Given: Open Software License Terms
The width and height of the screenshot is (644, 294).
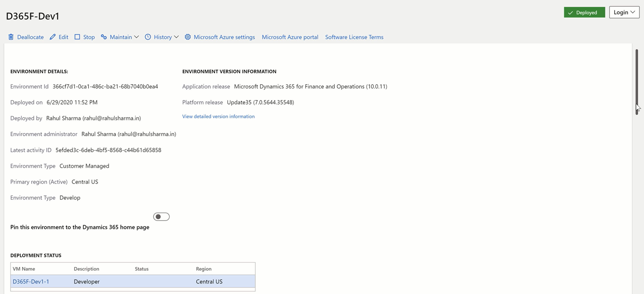Looking at the screenshot, I should click(x=354, y=37).
